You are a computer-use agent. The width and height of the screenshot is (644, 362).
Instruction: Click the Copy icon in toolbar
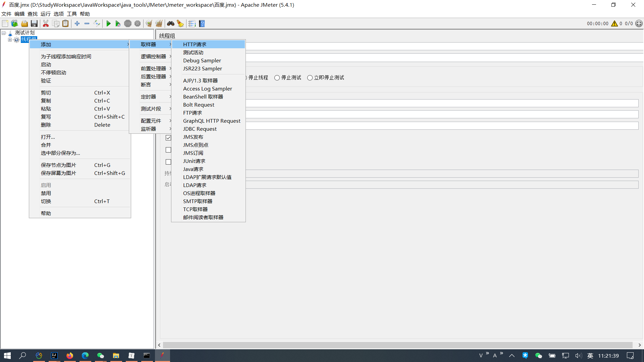(x=56, y=23)
